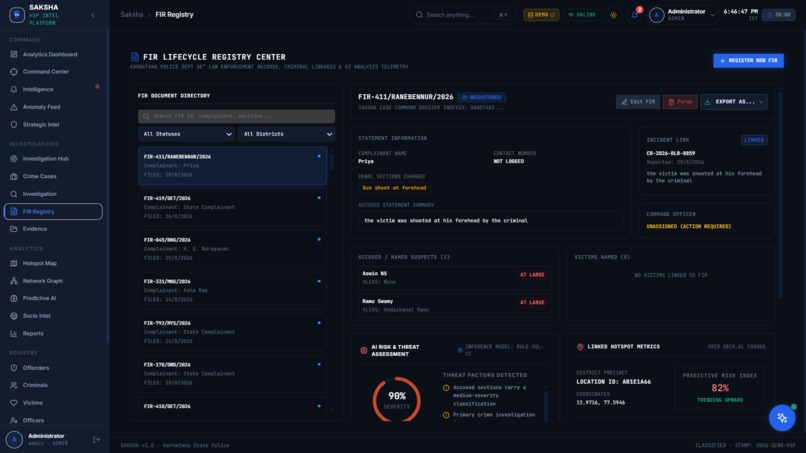
Task: Click the FIR directory list scrollbar
Action: 332,160
